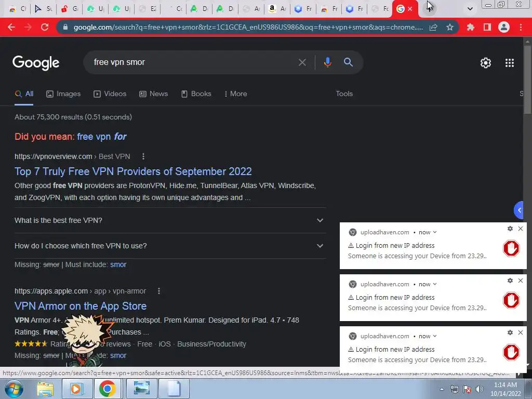The image size is (532, 399).
Task: Reload the current Google page
Action: click(x=45, y=27)
